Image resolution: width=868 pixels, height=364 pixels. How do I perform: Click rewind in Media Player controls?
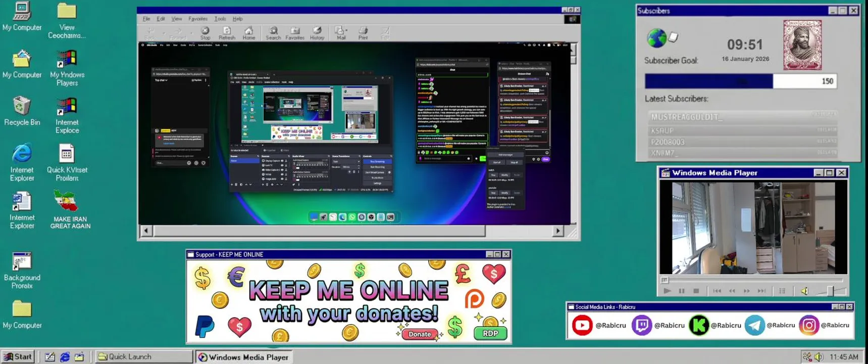tap(732, 291)
